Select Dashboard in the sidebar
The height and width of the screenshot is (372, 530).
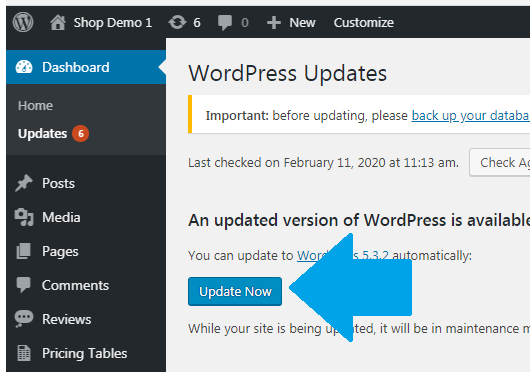(76, 67)
